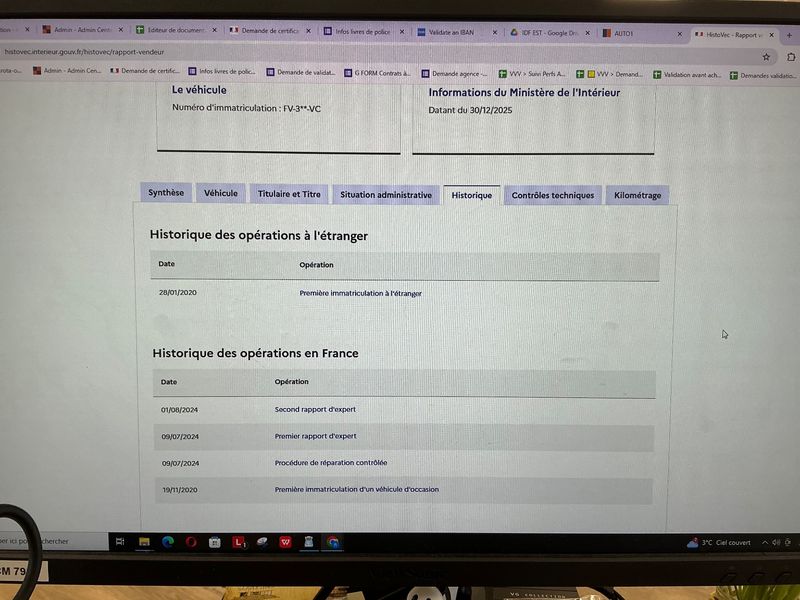The height and width of the screenshot is (600, 800).
Task: Select the Second rapport d'expert row
Action: click(x=315, y=410)
